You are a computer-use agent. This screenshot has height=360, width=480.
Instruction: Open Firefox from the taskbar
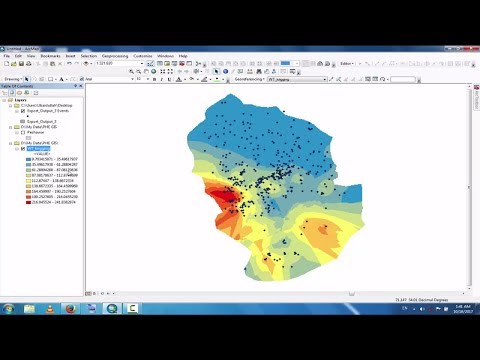coord(70,309)
